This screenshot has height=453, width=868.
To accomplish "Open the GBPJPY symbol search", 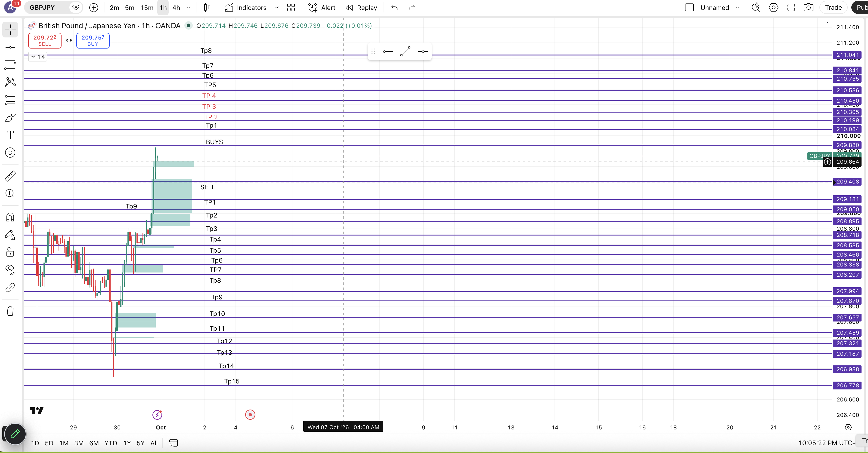I will coord(42,7).
